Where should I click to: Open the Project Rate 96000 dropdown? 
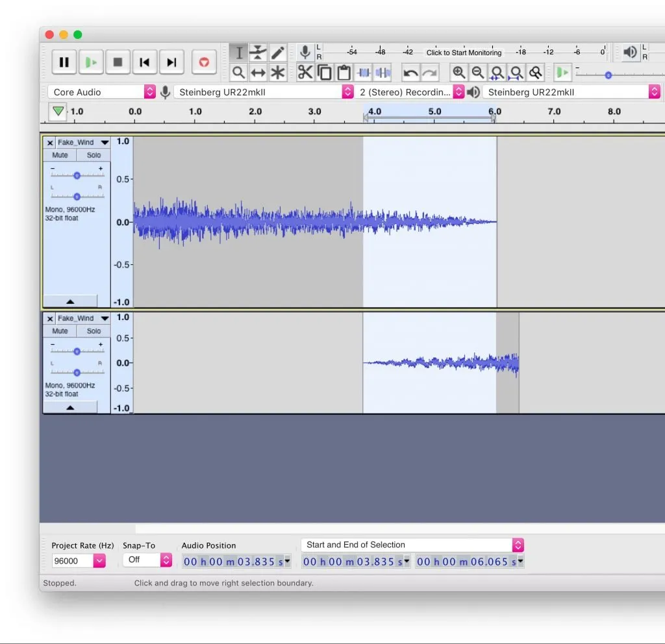[99, 561]
